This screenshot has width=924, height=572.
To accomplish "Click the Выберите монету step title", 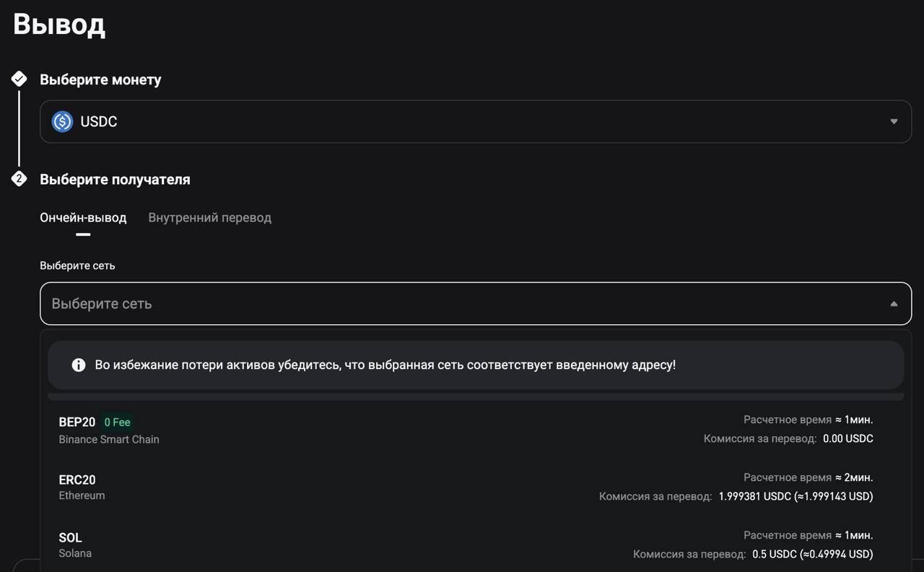I will pyautogui.click(x=100, y=79).
